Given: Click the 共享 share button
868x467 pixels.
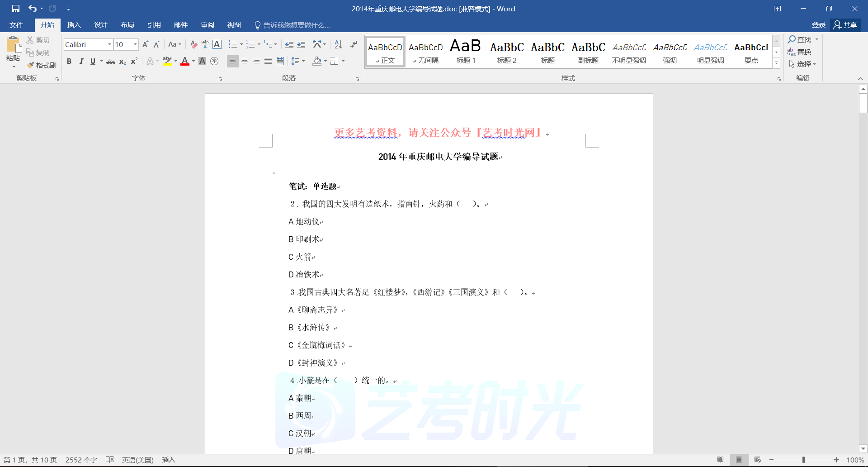Looking at the screenshot, I should [x=845, y=25].
